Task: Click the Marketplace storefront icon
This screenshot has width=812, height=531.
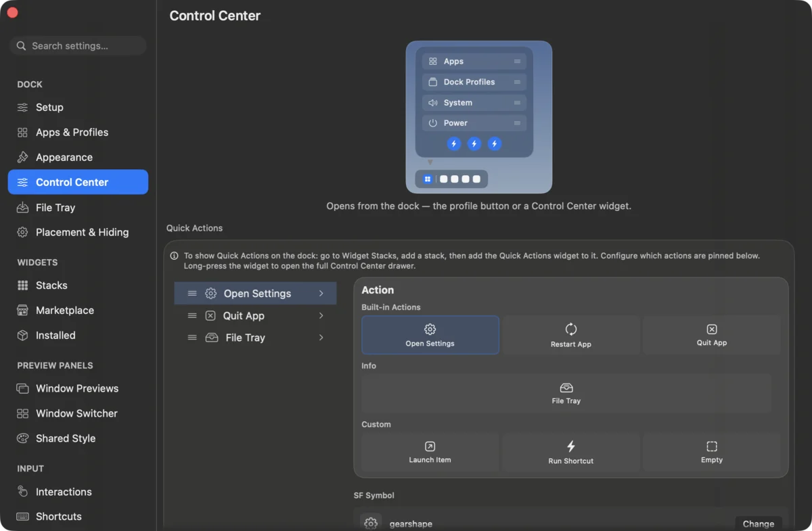Action: (23, 310)
